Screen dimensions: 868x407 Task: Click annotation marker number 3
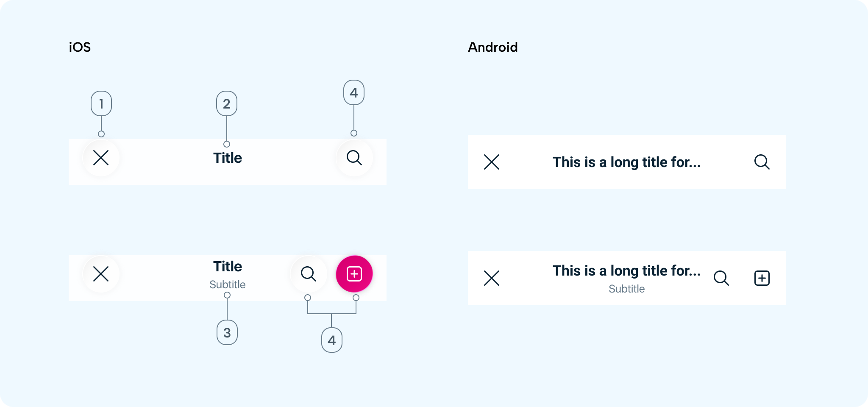tap(227, 332)
